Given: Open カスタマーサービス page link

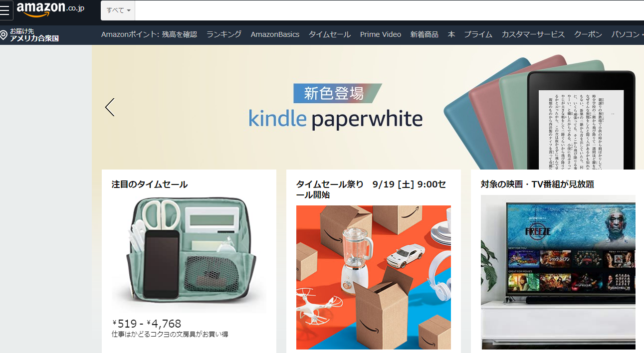Looking at the screenshot, I should coord(533,34).
